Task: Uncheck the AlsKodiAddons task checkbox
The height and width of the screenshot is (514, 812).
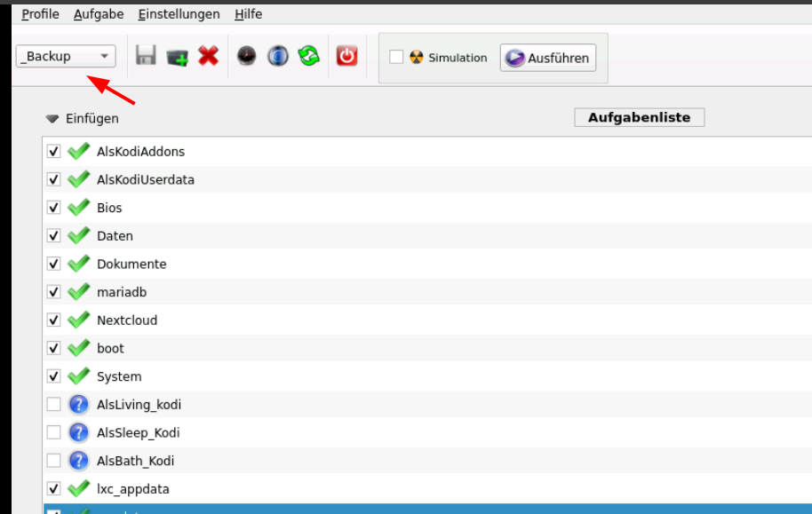Action: click(x=54, y=151)
